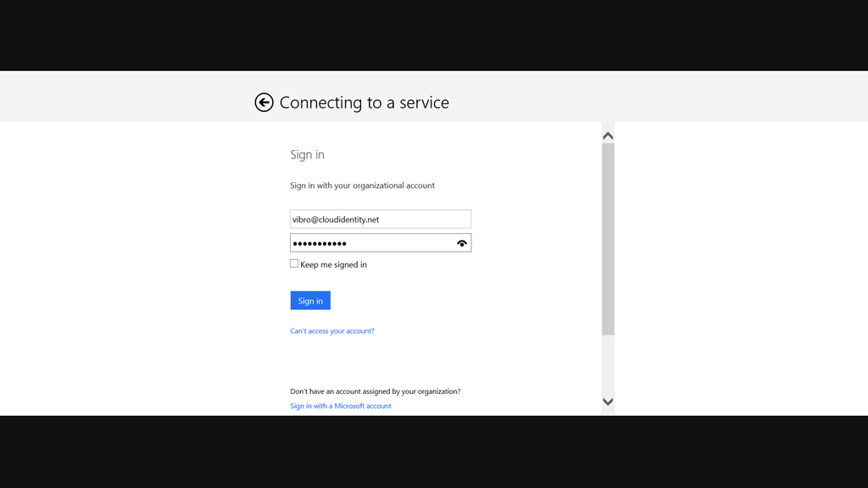Click the black area below the form
The height and width of the screenshot is (488, 868).
pos(434,452)
